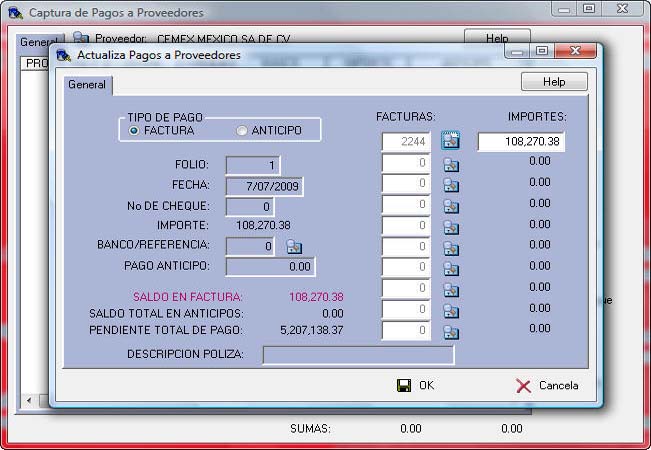Click SALDO EN FACTURA pink label

pos(188,297)
